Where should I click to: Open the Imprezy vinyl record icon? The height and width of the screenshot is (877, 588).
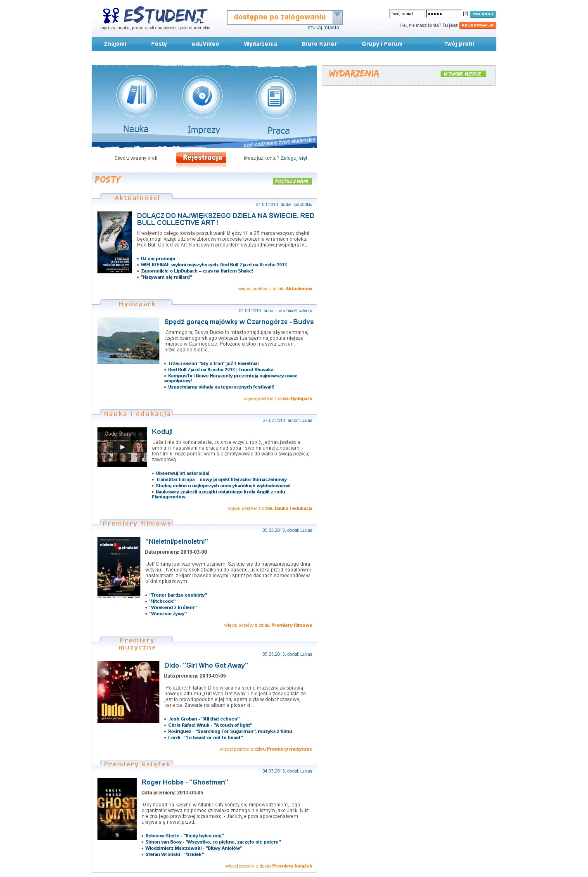202,96
